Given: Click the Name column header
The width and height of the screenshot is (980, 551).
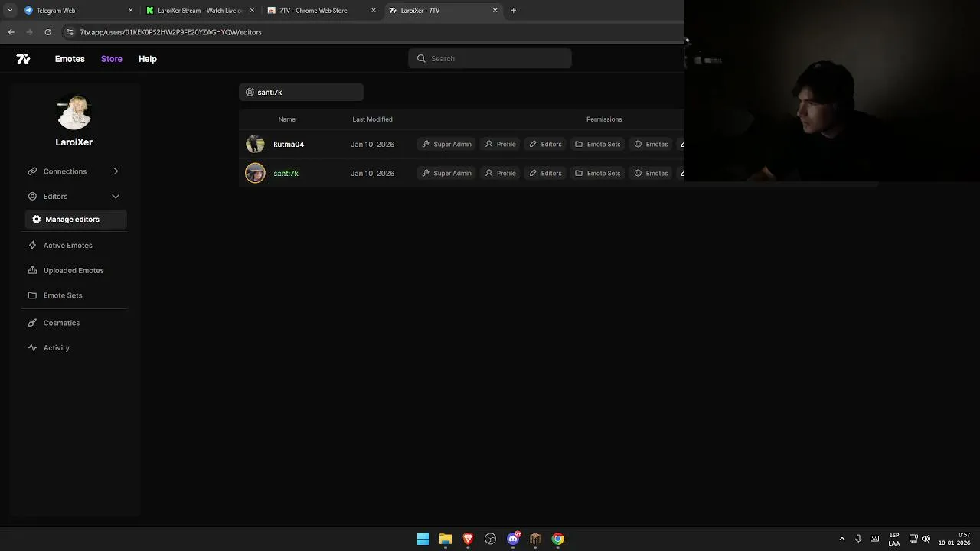Looking at the screenshot, I should pos(287,119).
